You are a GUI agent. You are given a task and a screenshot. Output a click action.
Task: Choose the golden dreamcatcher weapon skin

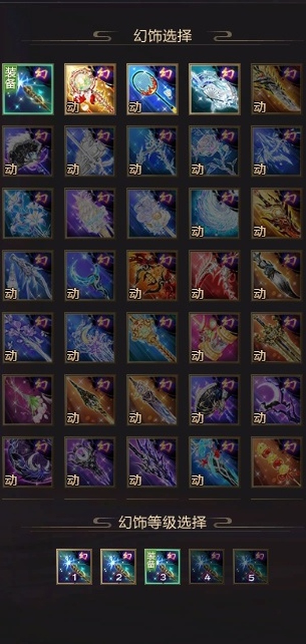point(90,89)
